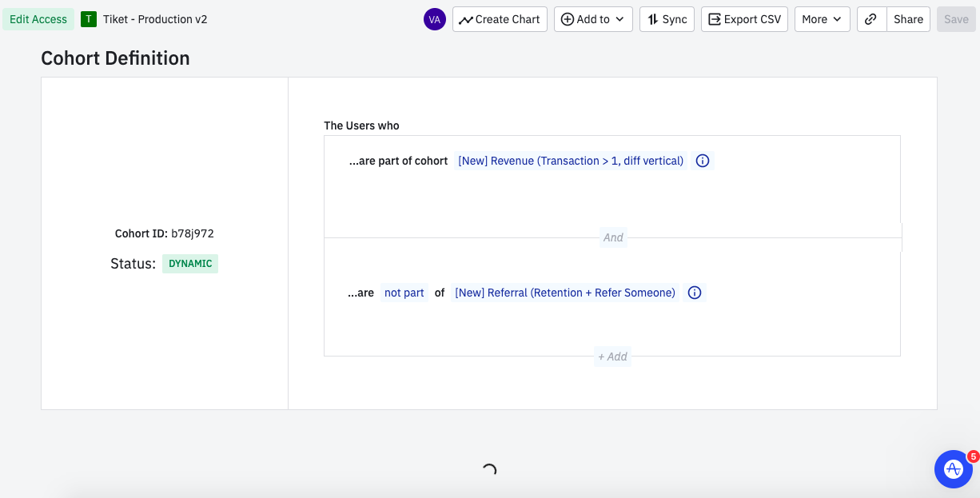The height and width of the screenshot is (498, 980).
Task: Click the DYNAMIC status badge
Action: [x=190, y=264]
